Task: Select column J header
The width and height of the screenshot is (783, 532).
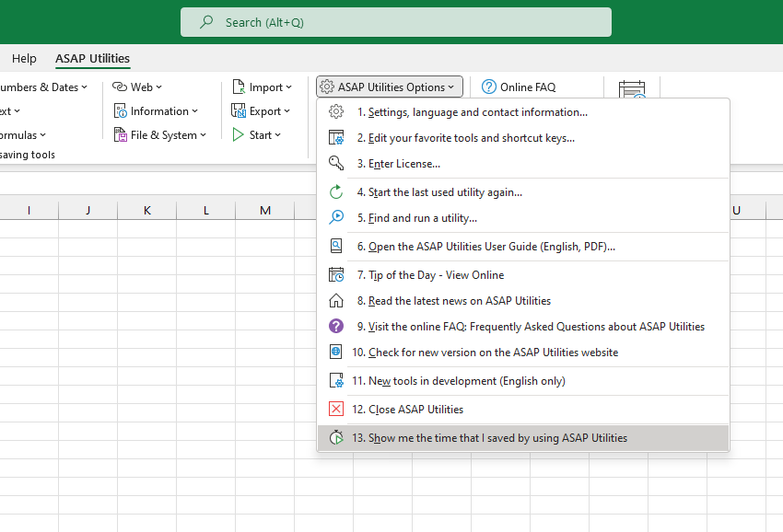Action: click(x=88, y=210)
